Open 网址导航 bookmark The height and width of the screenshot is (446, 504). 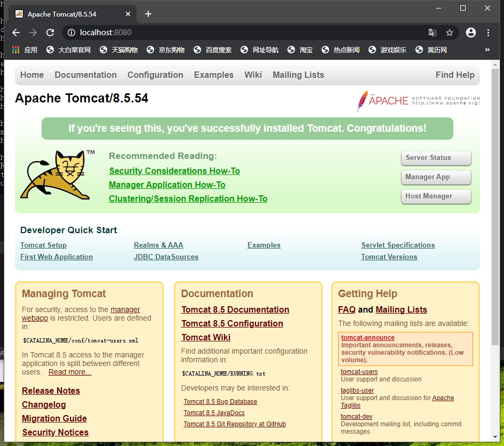[x=259, y=50]
